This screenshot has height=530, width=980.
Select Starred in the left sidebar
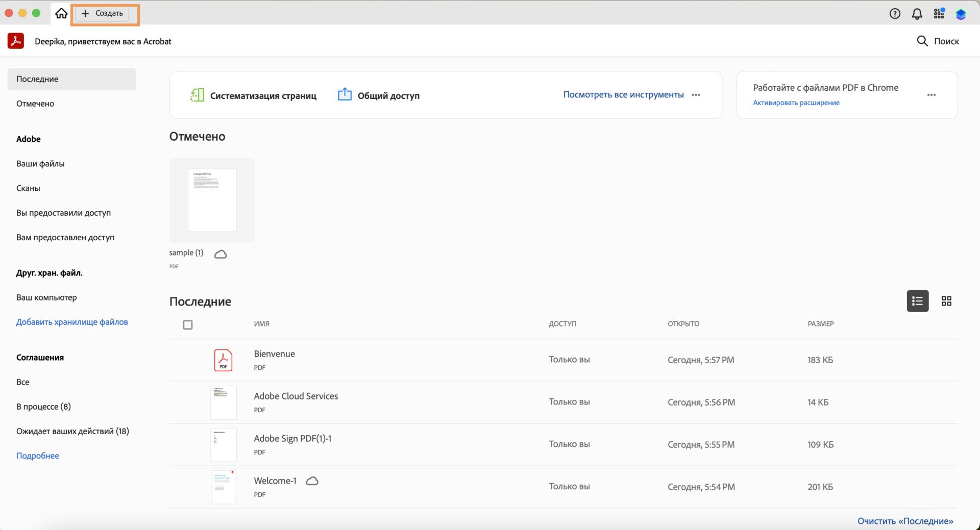coord(35,104)
